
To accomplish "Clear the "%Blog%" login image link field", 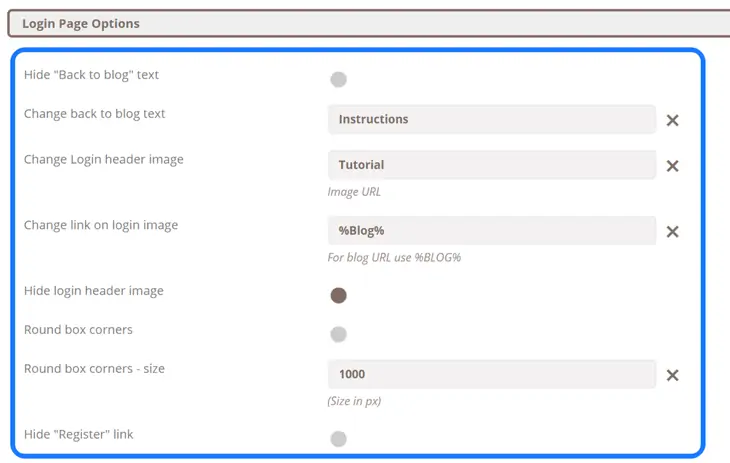I will tap(672, 231).
